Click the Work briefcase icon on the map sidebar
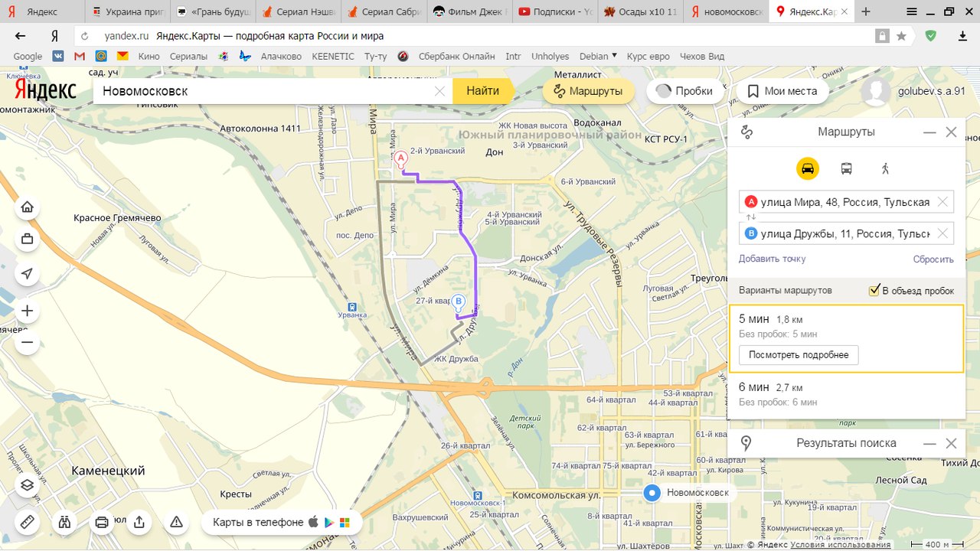 click(27, 239)
